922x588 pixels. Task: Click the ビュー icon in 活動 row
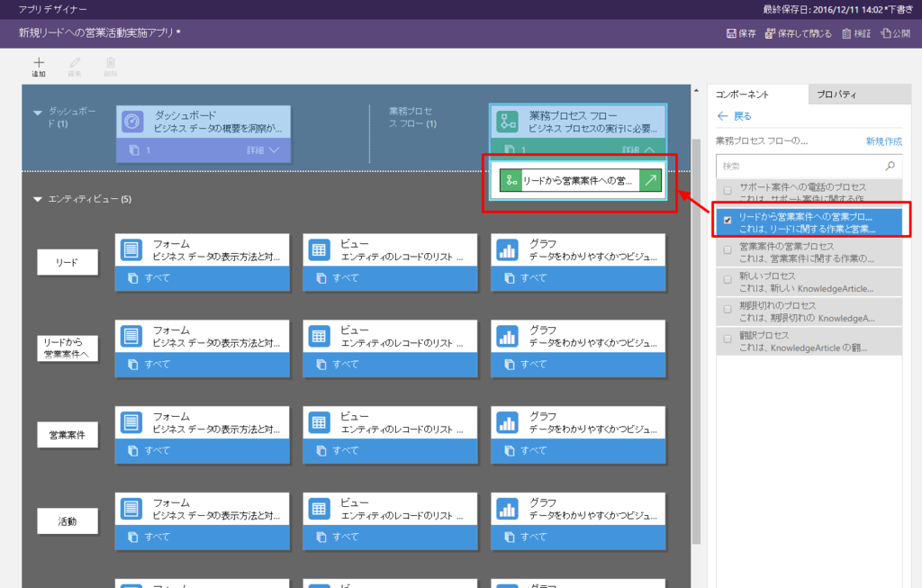click(x=320, y=509)
